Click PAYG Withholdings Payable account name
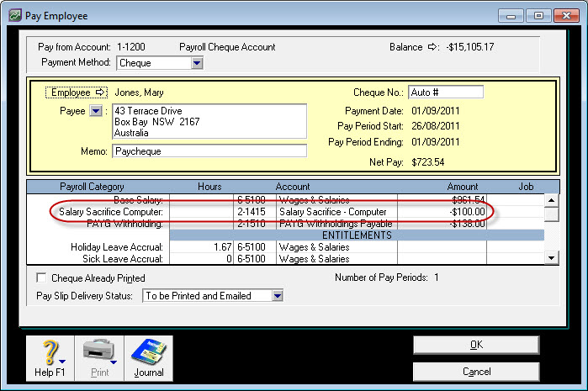The width and height of the screenshot is (588, 391). click(x=336, y=224)
